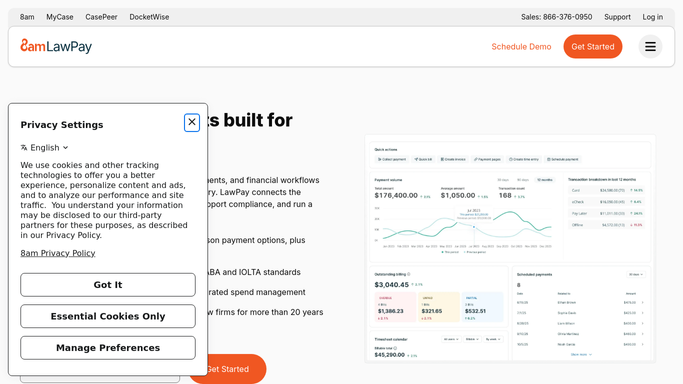Screen dimensions: 683x384
Task: Click the cookie notice paragraph text
Action: click(x=104, y=200)
